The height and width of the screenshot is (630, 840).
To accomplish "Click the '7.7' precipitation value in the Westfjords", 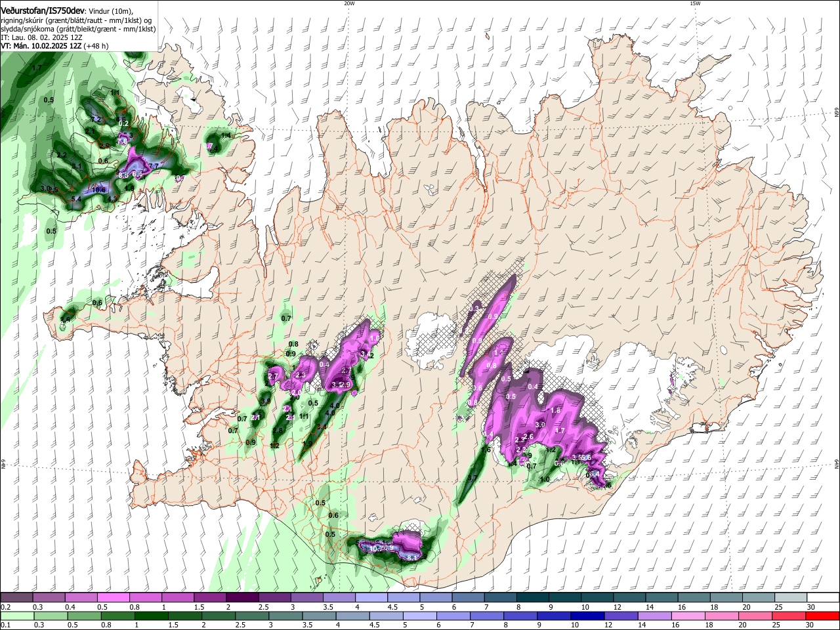I will point(154,166).
